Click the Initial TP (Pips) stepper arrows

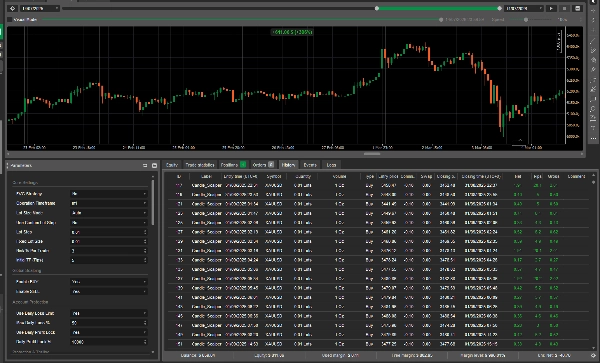pyautogui.click(x=145, y=260)
